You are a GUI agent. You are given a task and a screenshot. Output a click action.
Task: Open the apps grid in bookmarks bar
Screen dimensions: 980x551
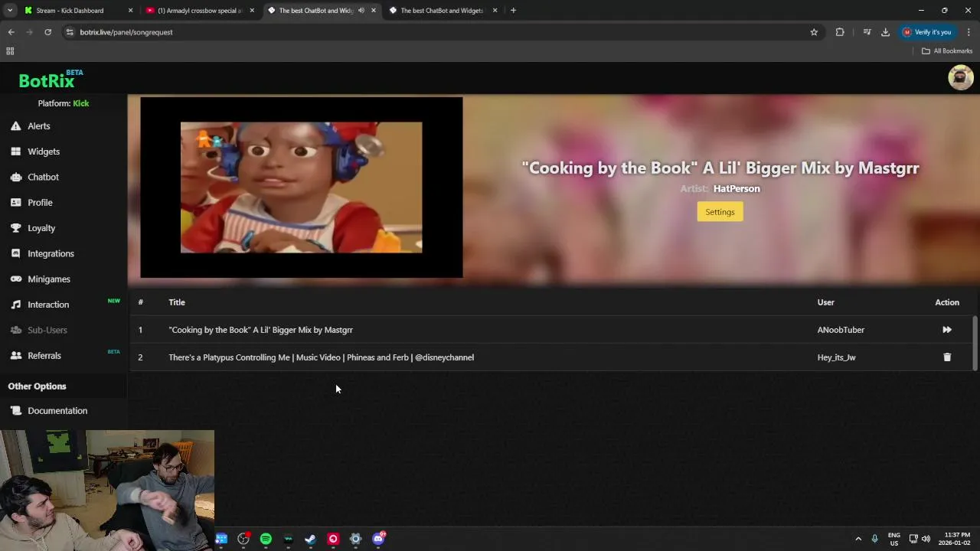[x=10, y=51]
